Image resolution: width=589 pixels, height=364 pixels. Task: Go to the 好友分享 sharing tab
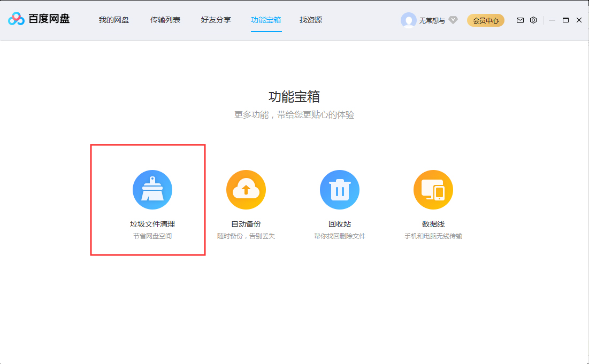[x=216, y=20]
